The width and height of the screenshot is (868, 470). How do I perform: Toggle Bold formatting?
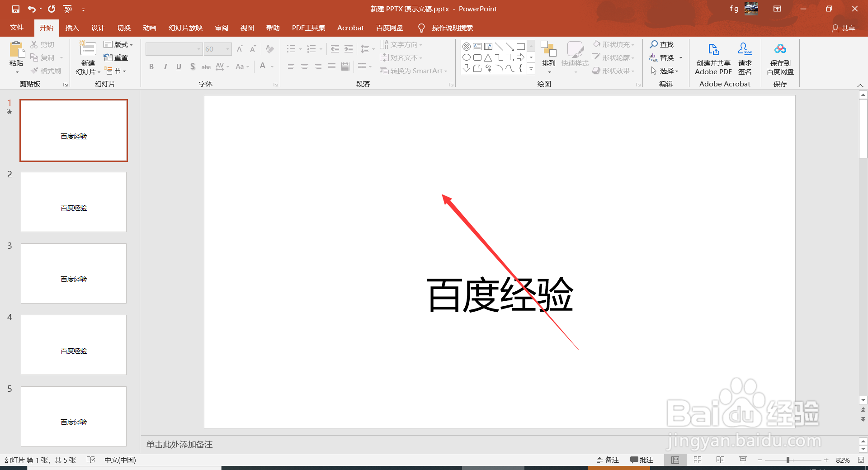(x=151, y=67)
